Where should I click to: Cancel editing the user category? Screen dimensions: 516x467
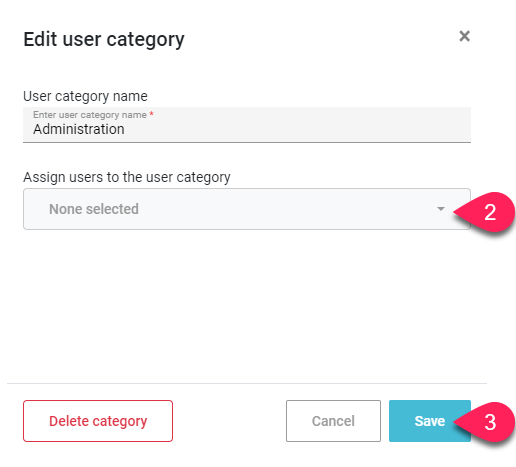coord(333,421)
